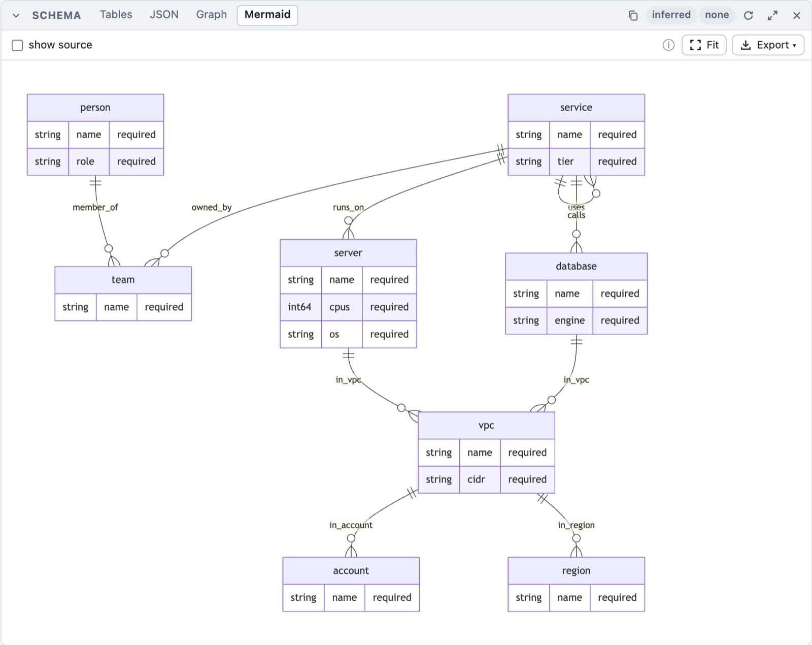Click the tier field in service
Screen dimensions: 812x645
[569, 162]
